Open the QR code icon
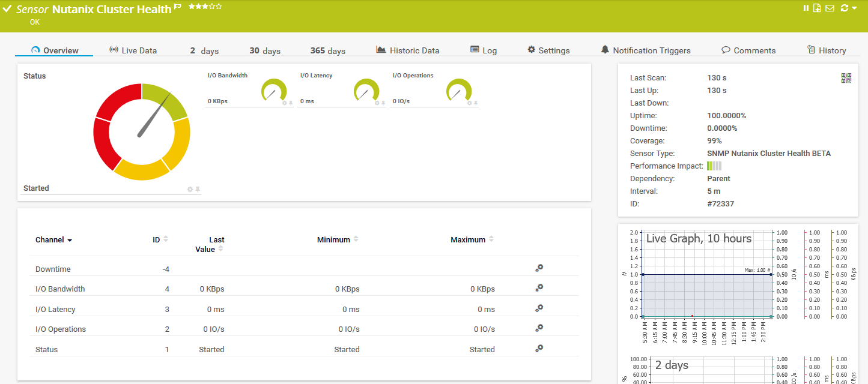Viewport: 868px width, 384px height. [x=846, y=78]
